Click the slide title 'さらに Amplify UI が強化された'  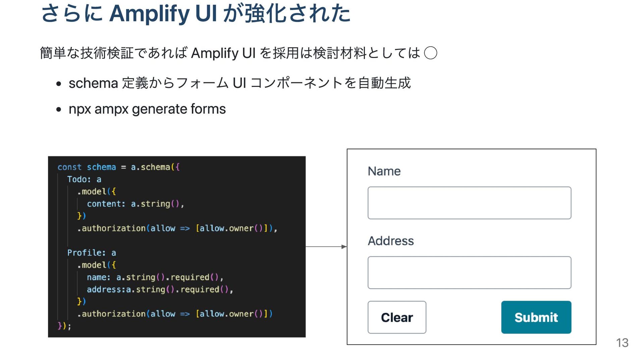click(196, 13)
